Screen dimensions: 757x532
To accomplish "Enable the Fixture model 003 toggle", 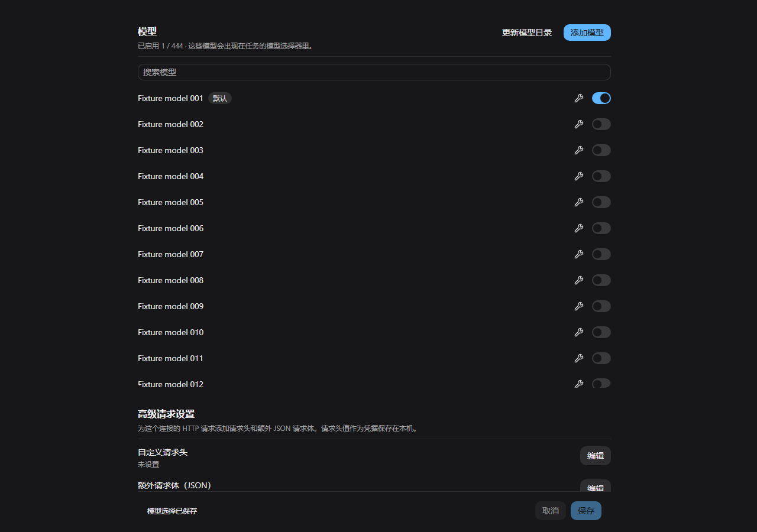I will tap(601, 150).
